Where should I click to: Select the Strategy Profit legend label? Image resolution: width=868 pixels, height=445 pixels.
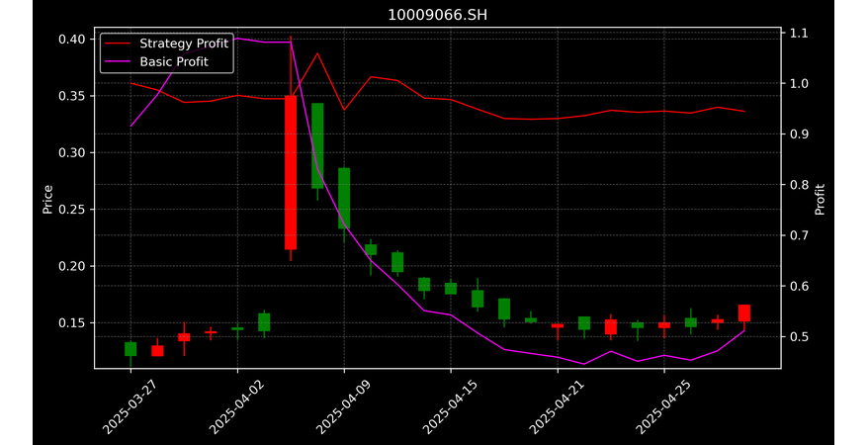pos(184,44)
